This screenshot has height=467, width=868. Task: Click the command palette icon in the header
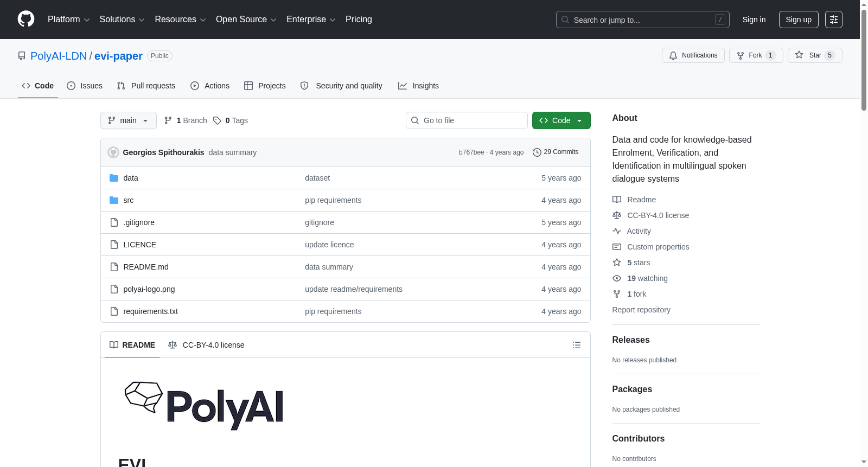click(x=833, y=20)
